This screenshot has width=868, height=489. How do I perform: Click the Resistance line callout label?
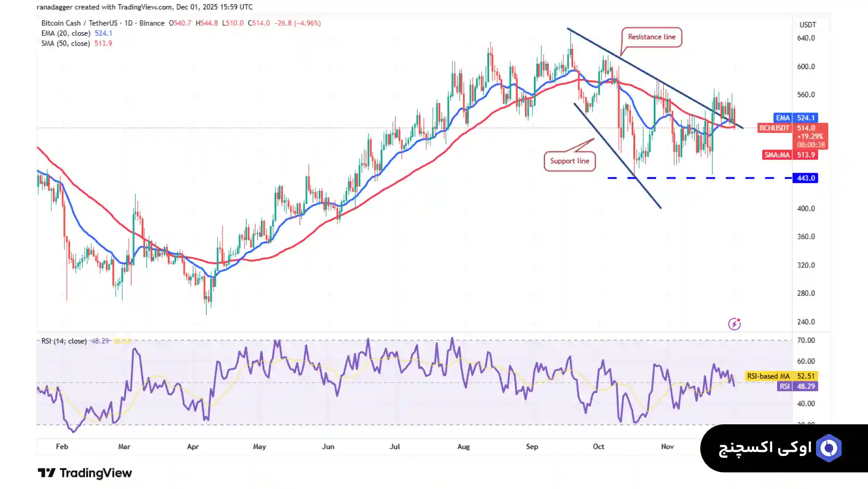pos(651,37)
